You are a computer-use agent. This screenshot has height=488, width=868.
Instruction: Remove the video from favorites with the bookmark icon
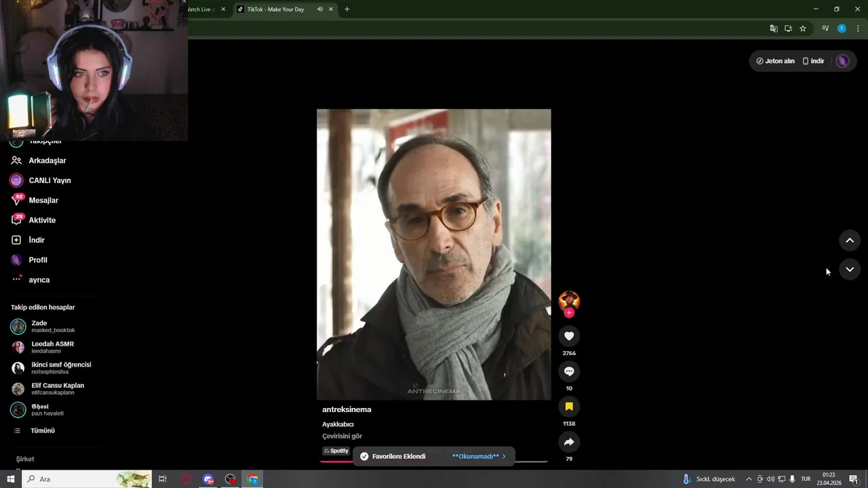[569, 407]
